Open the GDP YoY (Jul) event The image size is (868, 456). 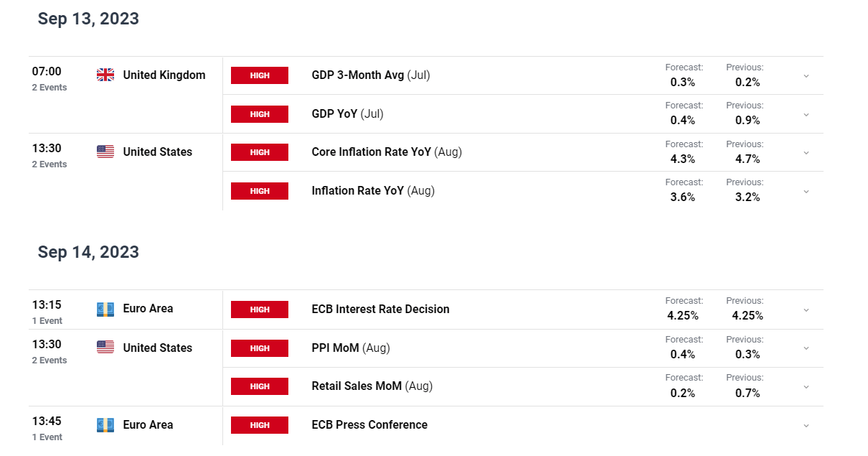coord(347,113)
